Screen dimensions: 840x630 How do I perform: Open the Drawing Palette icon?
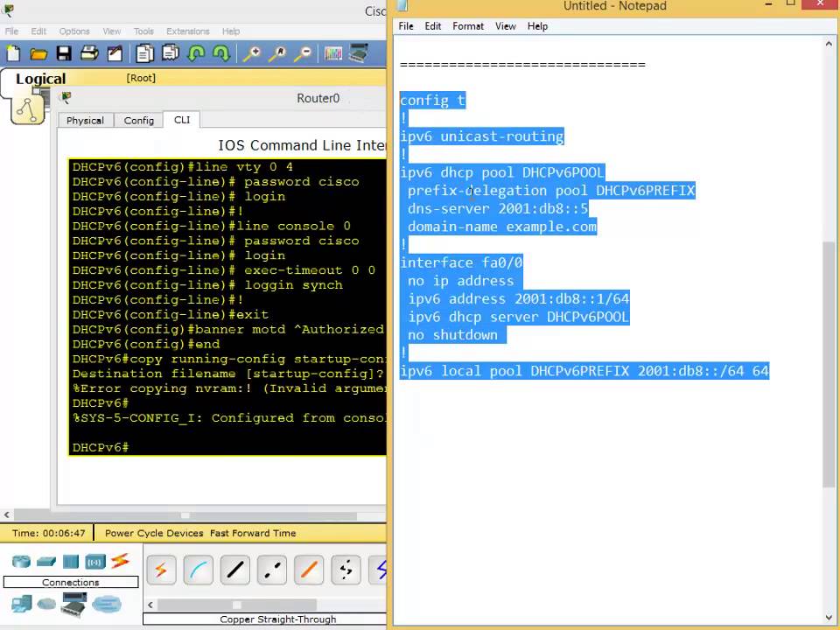[333, 53]
